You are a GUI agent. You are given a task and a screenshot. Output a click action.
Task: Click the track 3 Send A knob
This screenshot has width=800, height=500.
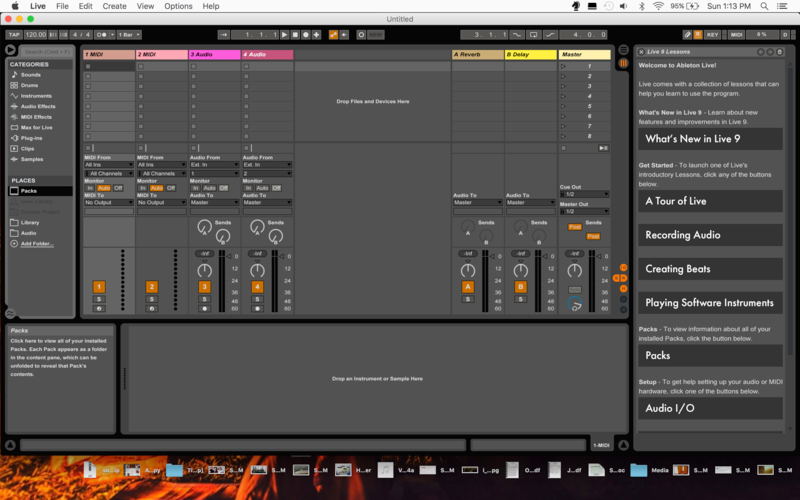(204, 227)
